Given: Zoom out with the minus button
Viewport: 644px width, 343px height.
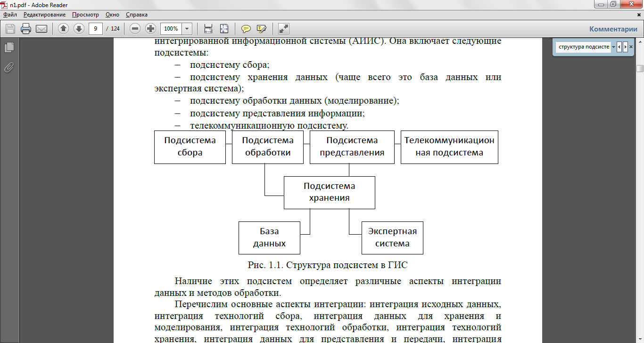Looking at the screenshot, I should [x=135, y=29].
